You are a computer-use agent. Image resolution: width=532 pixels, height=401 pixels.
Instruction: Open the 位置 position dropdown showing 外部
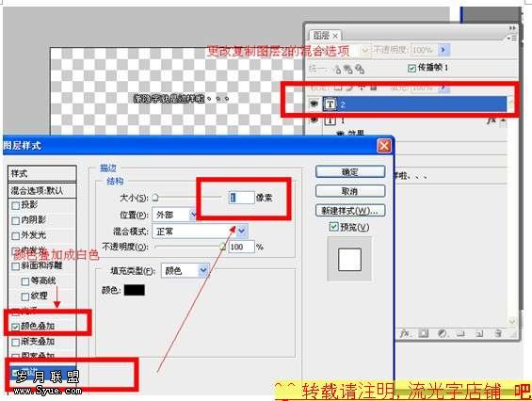(x=174, y=215)
